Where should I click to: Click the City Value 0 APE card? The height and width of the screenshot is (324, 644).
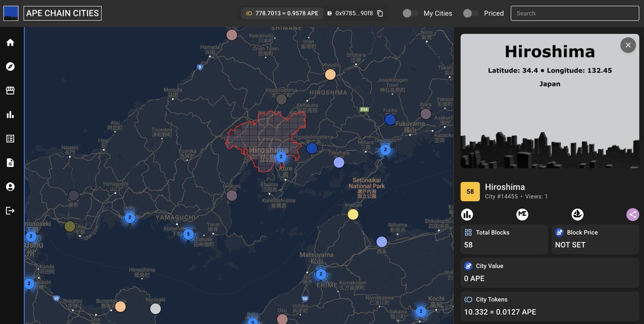(550, 273)
